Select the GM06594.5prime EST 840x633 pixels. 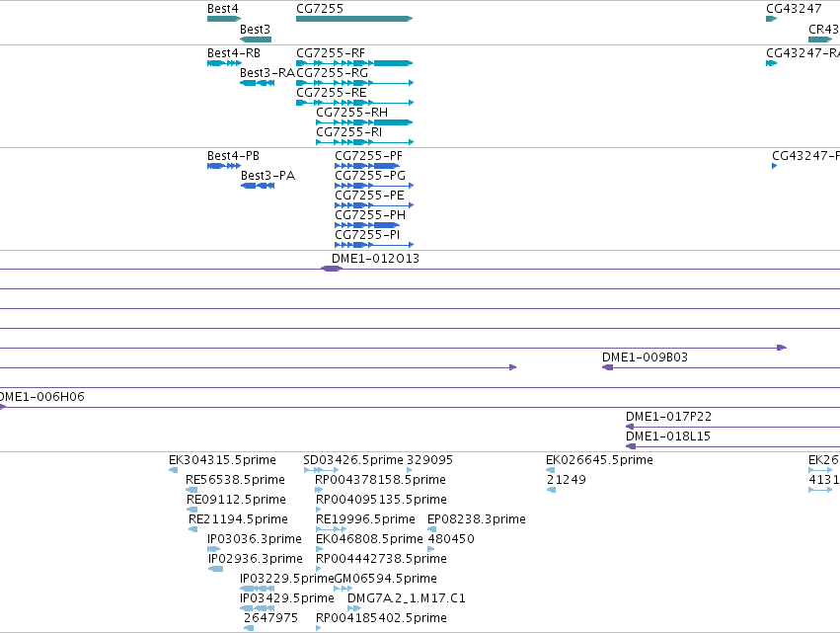[343, 589]
